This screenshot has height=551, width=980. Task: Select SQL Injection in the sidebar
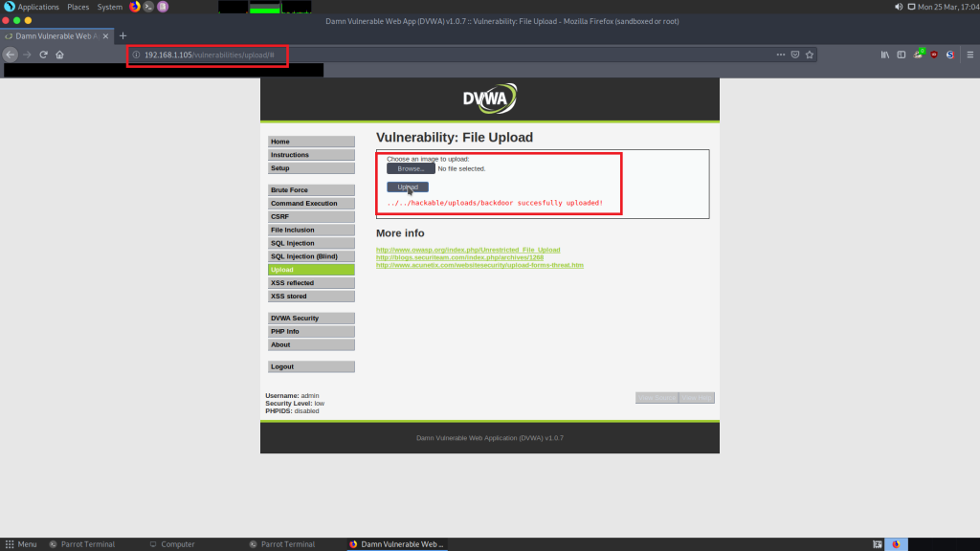[x=311, y=243]
